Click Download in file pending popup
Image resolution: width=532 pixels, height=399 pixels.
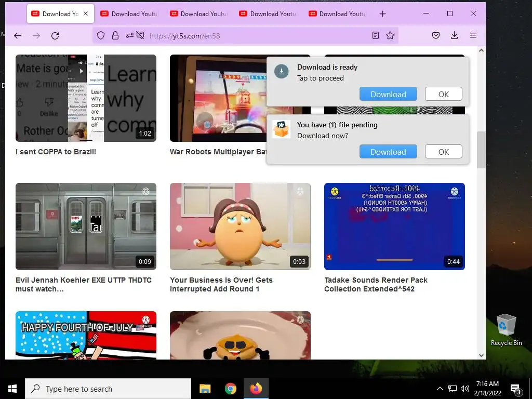tap(388, 152)
